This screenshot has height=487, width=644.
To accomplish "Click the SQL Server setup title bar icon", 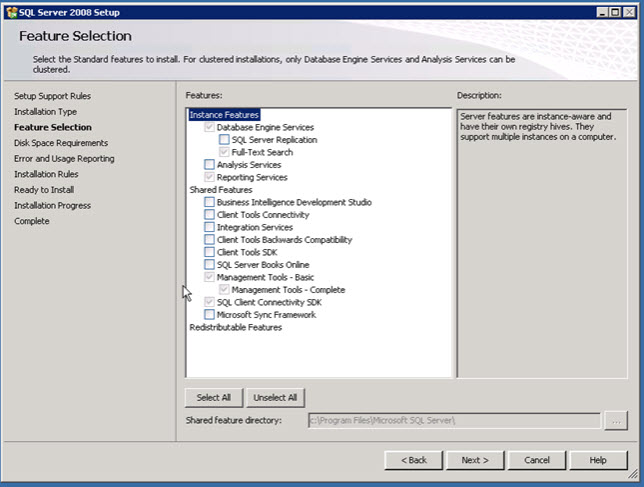I will (x=12, y=12).
